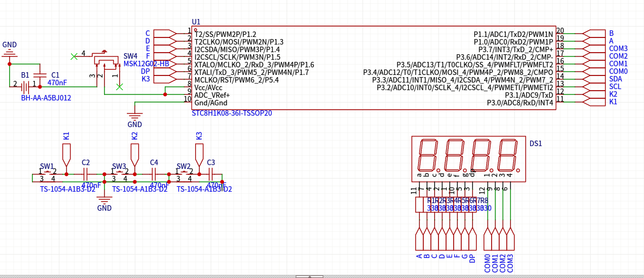Select the B1 battery holder symbol
This screenshot has height=278, width=644.
(25, 85)
